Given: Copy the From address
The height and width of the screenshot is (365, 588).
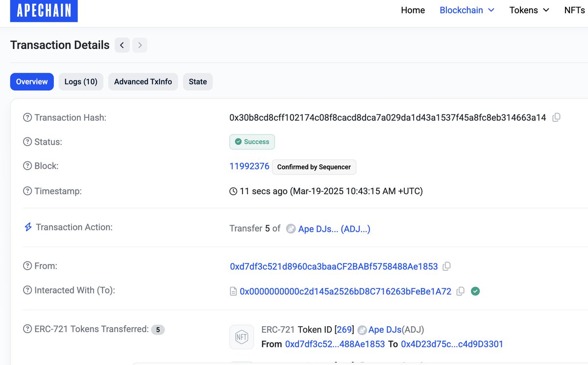Looking at the screenshot, I should (x=446, y=266).
